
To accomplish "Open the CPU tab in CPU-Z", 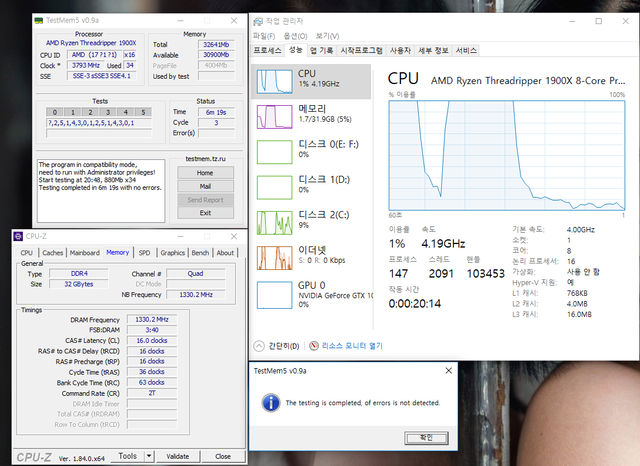I will click(x=27, y=253).
